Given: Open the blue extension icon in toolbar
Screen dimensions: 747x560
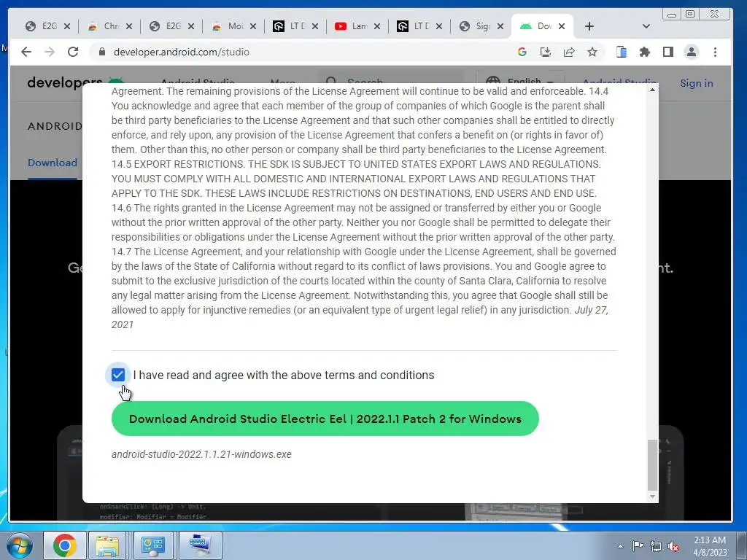Looking at the screenshot, I should pos(622,52).
